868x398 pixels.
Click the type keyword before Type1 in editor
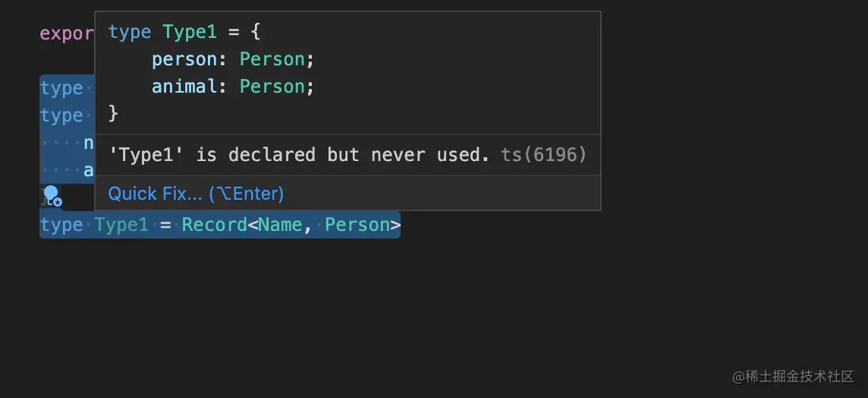61,225
